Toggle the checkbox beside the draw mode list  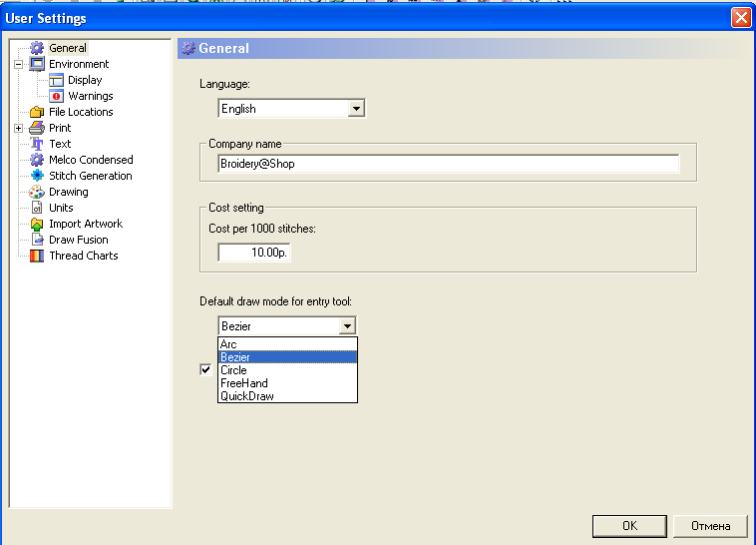pyautogui.click(x=206, y=370)
